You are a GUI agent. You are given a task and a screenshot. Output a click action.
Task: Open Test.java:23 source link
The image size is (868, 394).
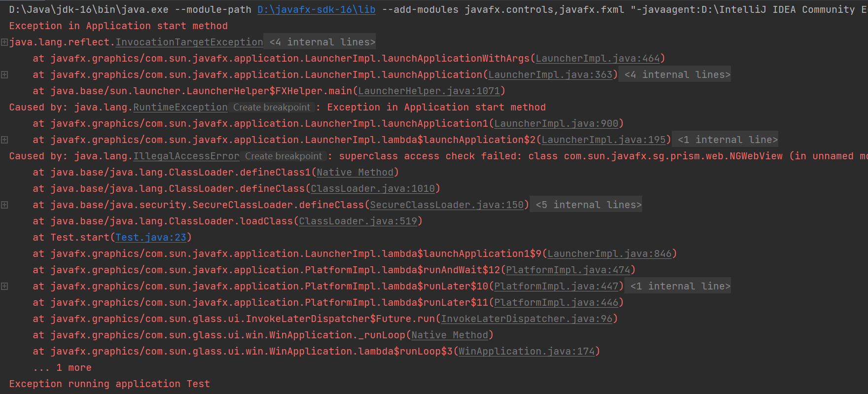pos(151,238)
